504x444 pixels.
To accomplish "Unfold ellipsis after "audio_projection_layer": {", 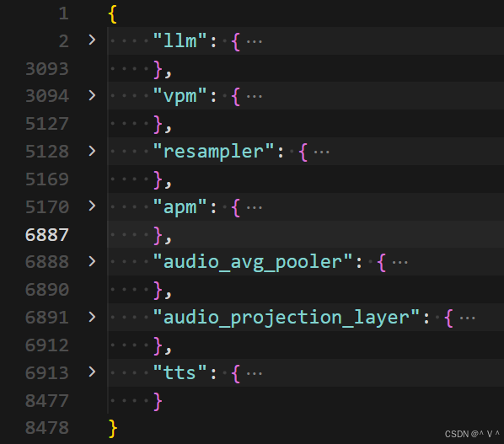I will tap(468, 318).
